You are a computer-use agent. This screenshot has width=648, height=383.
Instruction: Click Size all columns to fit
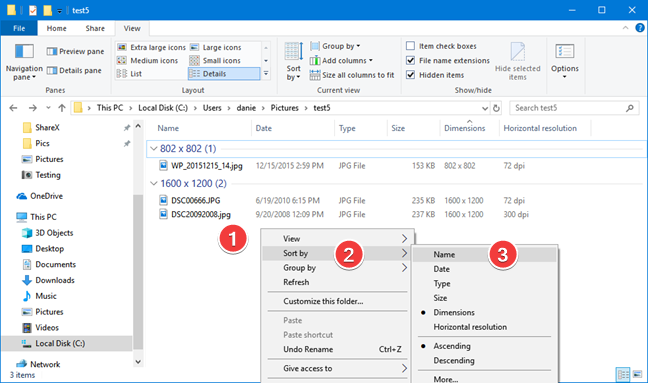[352, 75]
